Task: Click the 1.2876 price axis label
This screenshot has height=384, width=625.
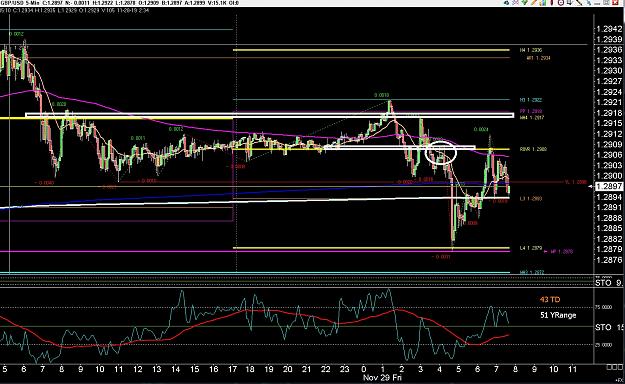Action: pyautogui.click(x=609, y=260)
